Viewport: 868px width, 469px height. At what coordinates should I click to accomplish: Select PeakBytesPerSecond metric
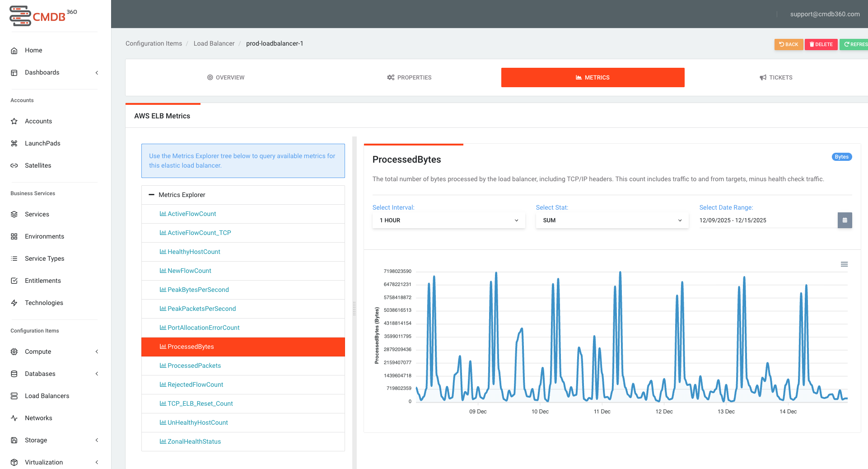click(x=243, y=290)
